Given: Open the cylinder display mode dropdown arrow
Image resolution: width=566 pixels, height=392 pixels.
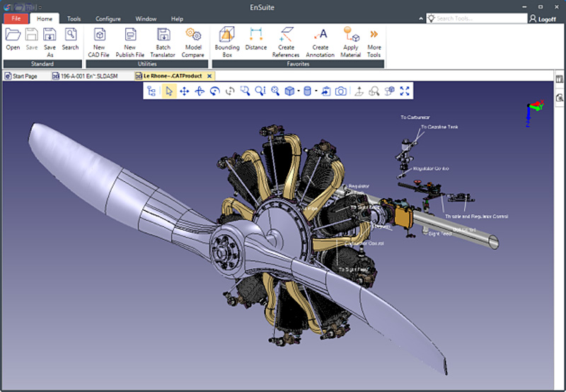Looking at the screenshot, I should [x=316, y=91].
